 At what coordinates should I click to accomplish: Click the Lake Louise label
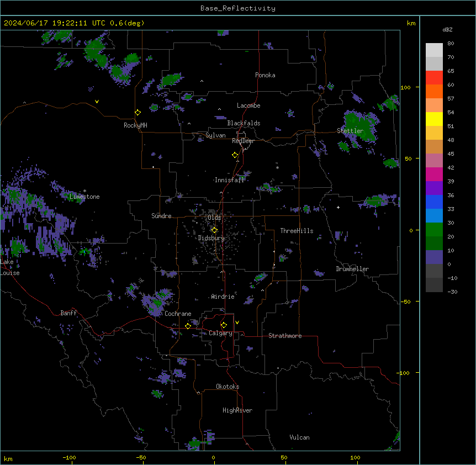pos(10,267)
